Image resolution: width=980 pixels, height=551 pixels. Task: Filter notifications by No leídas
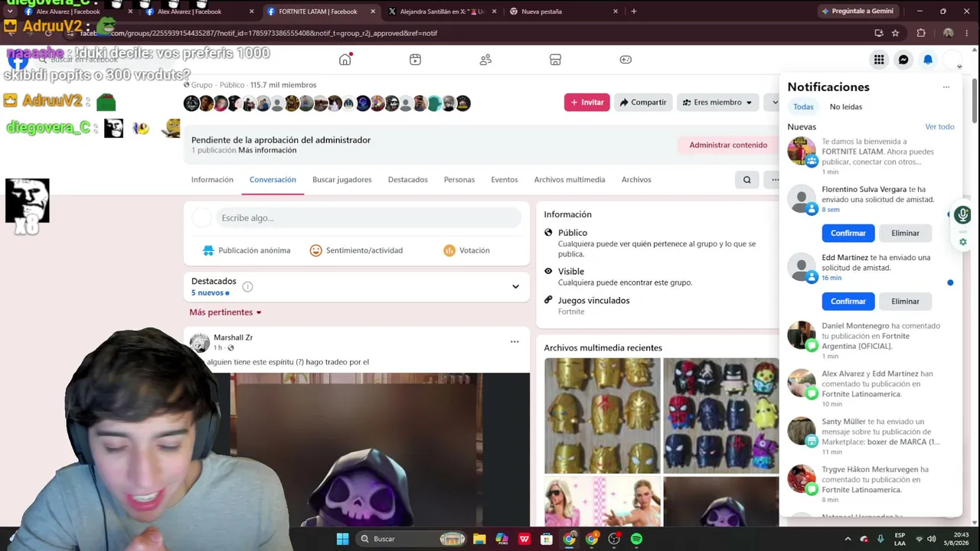(x=846, y=107)
